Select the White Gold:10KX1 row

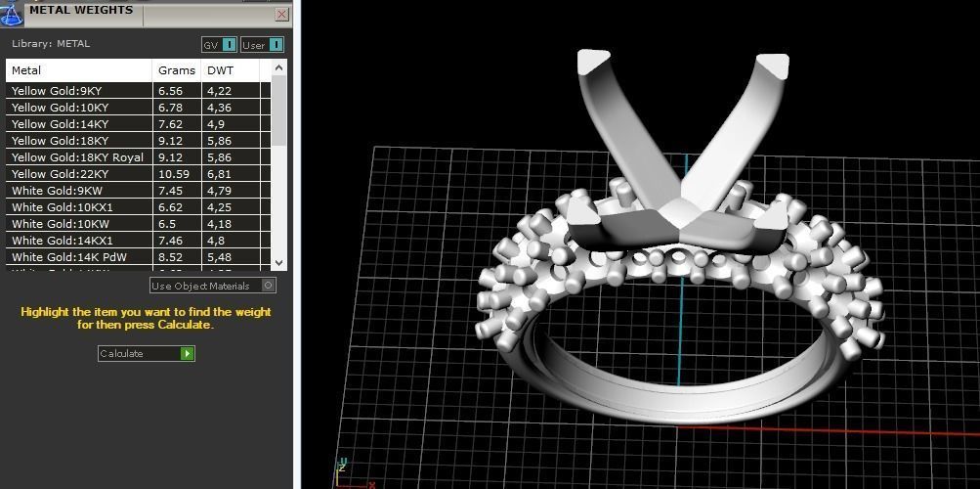coord(139,207)
